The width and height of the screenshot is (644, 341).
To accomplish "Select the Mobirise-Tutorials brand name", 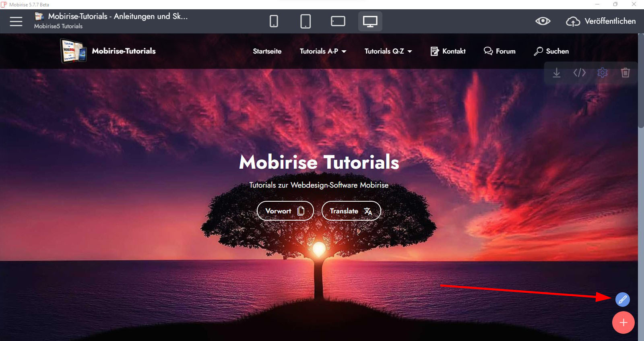I will point(124,51).
